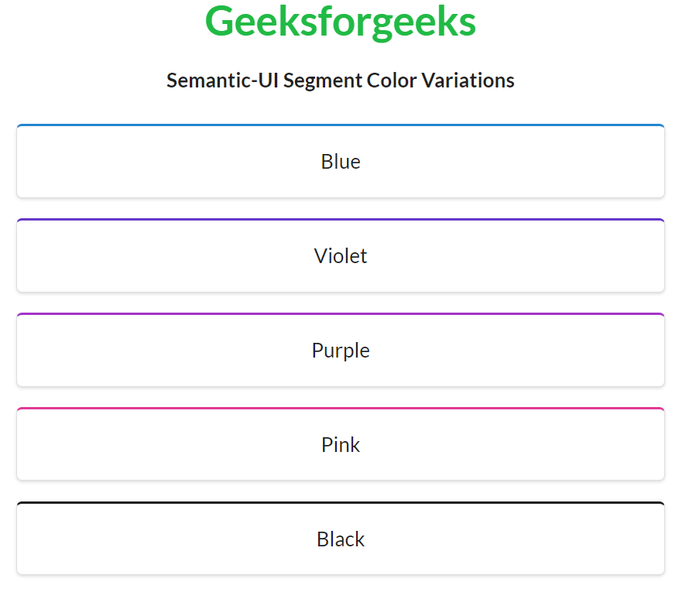This screenshot has height=616, width=679.
Task: Click the blank area below the Black segment
Action: coord(341,596)
